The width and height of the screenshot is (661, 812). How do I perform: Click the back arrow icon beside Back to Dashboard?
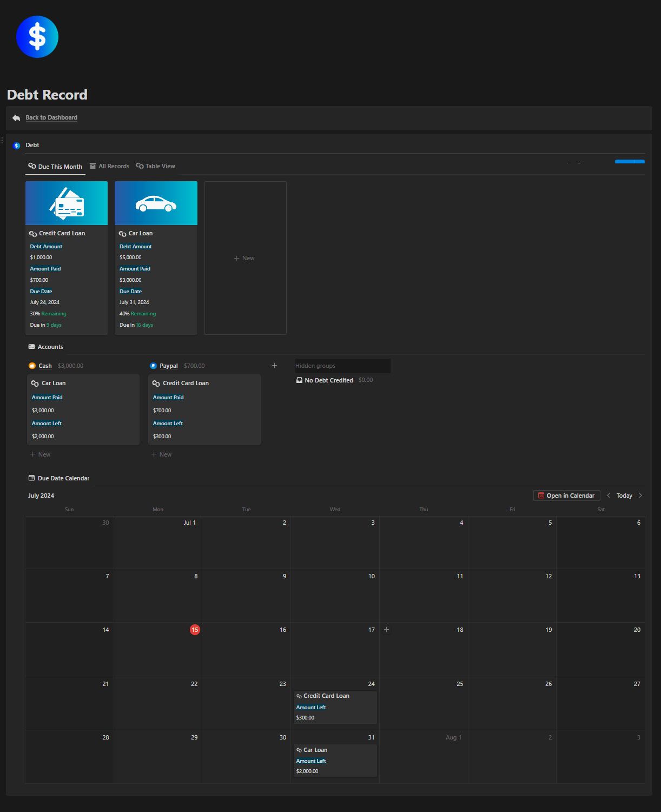coord(16,118)
